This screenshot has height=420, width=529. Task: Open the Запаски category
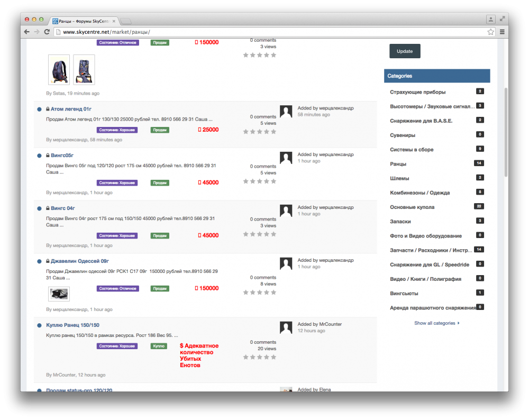coord(400,222)
